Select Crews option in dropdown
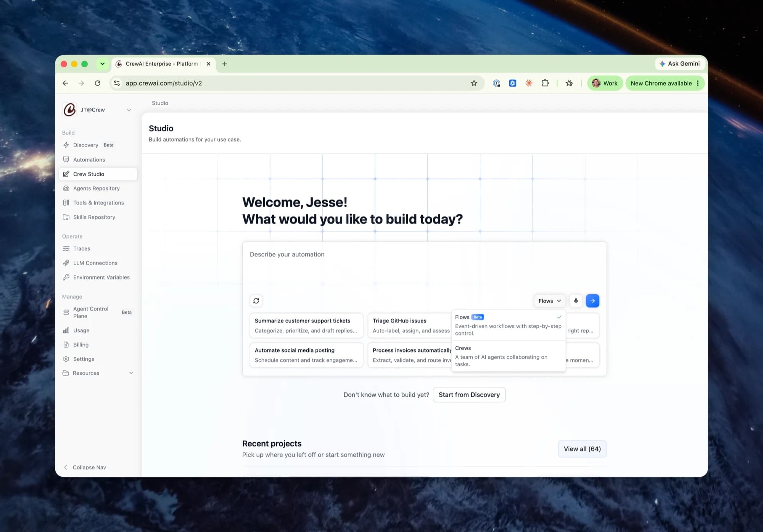 [508, 356]
